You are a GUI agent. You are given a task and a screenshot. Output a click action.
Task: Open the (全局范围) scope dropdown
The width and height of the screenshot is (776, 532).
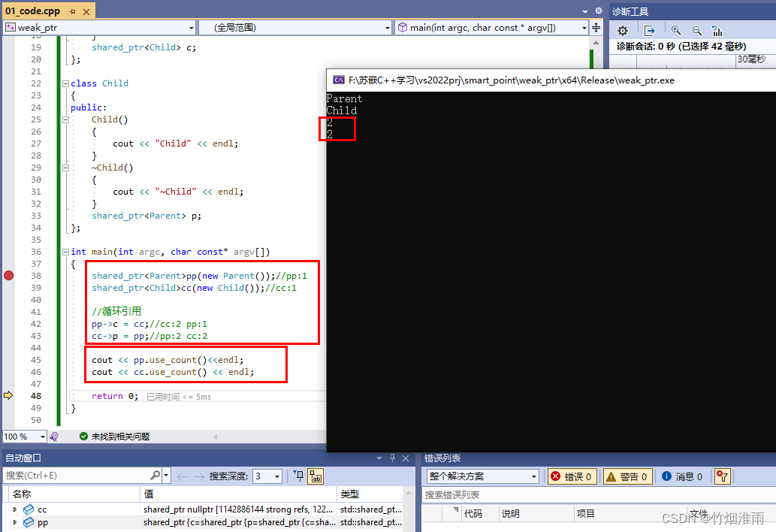(388, 28)
